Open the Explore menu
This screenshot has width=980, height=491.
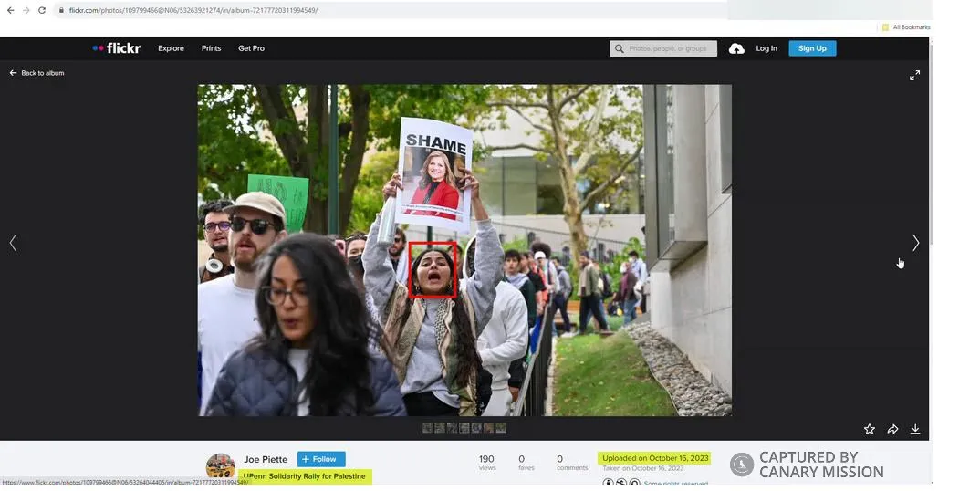(x=171, y=48)
